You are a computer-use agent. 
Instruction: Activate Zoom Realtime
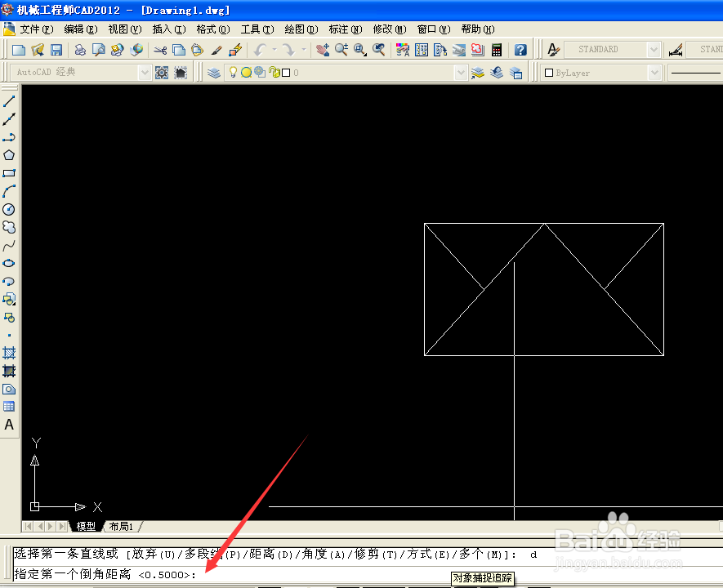(341, 50)
